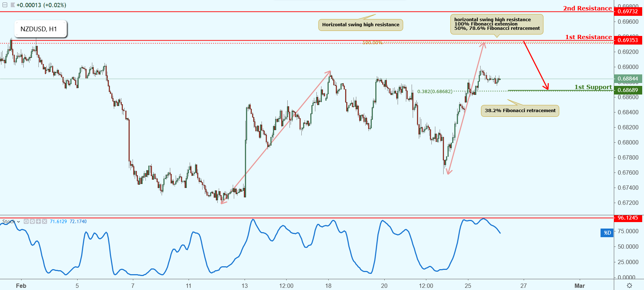This screenshot has height=290, width=644.
Task: Select the 0.69353 first resistance price label
Action: 628,40
